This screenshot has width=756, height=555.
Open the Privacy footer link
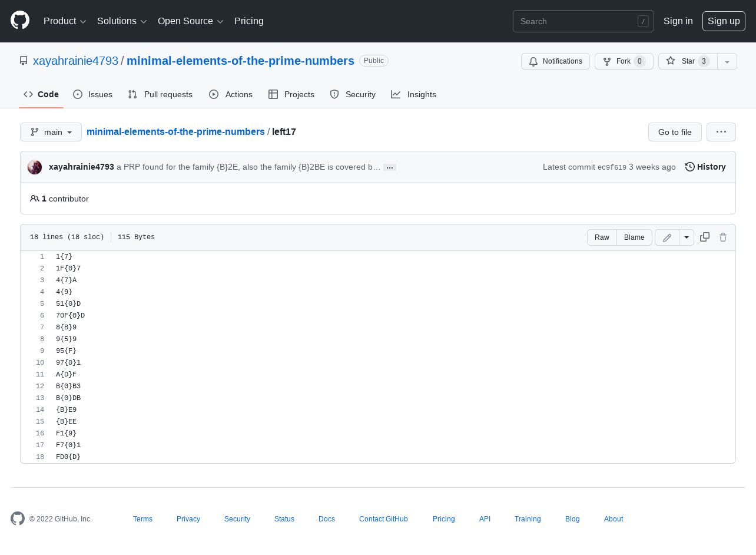coord(188,519)
